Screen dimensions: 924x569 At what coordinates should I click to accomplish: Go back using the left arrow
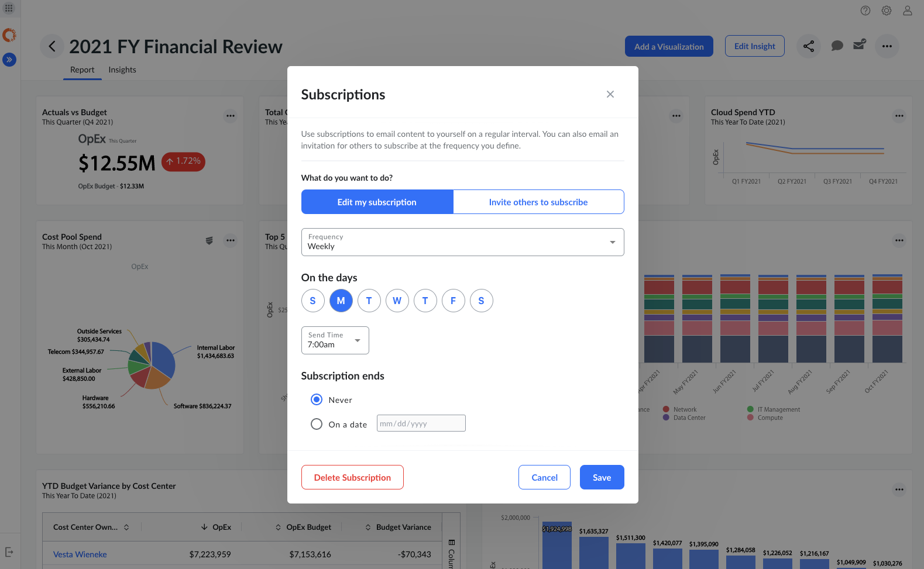tap(52, 46)
